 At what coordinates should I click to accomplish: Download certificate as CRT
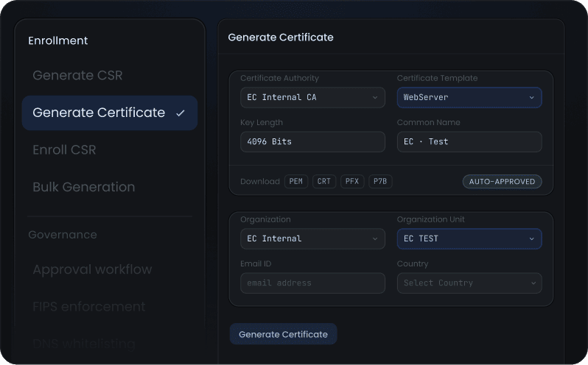click(324, 181)
